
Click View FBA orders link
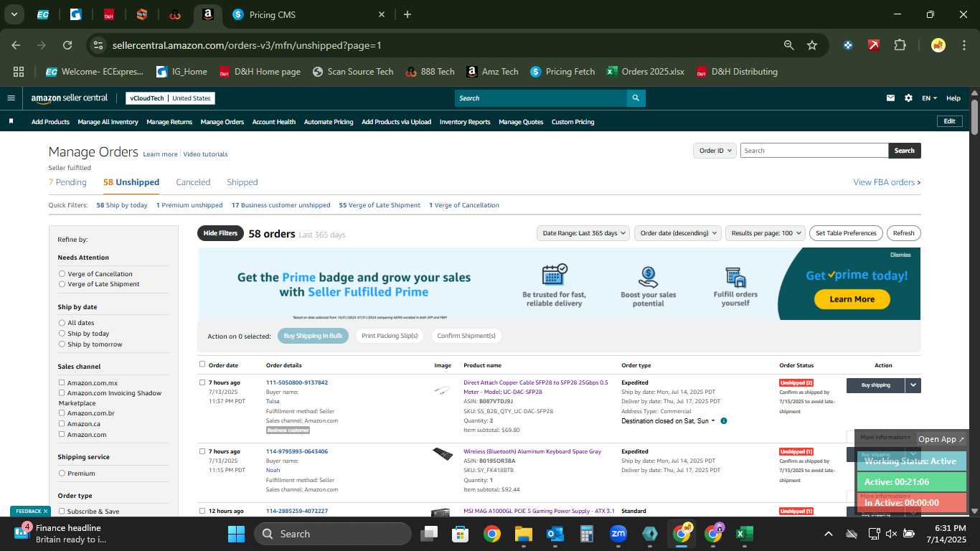[x=887, y=182]
